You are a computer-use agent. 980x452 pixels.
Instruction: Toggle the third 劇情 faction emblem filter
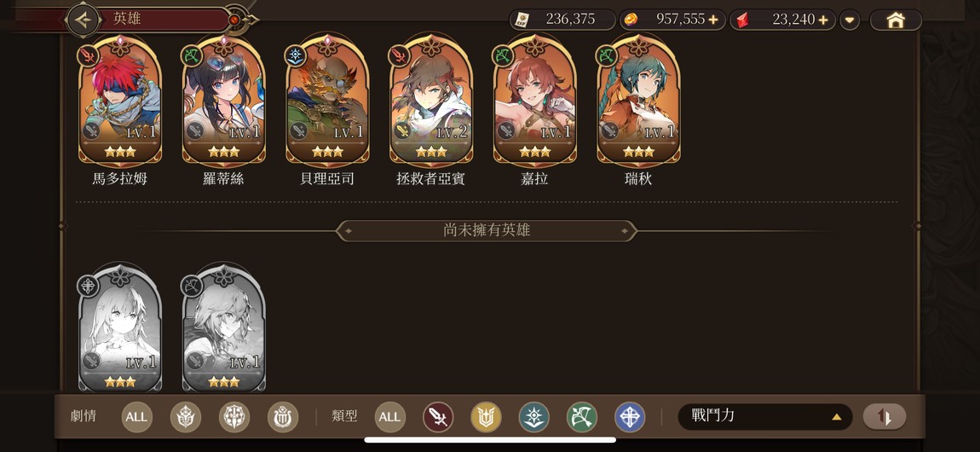[283, 417]
